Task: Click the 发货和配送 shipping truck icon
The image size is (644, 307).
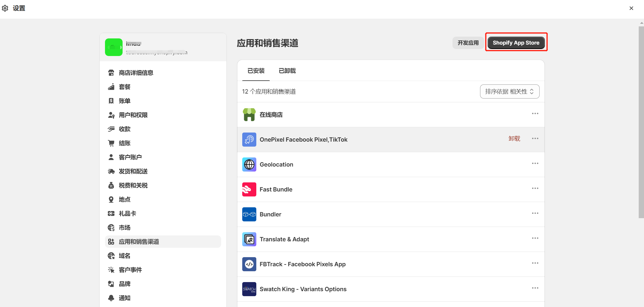Action: 111,171
